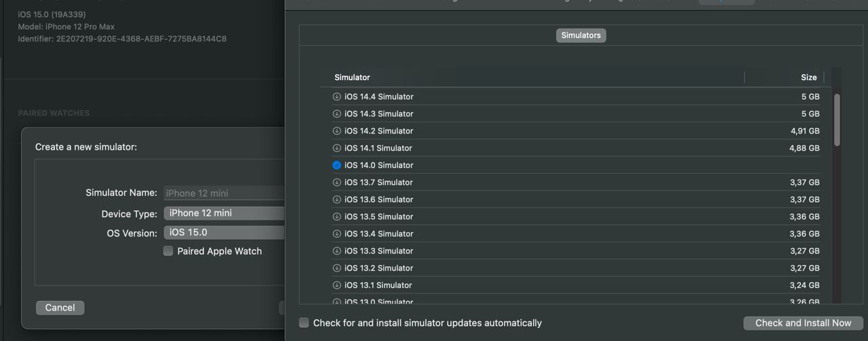Click the 3,24 GB size value

[805, 285]
